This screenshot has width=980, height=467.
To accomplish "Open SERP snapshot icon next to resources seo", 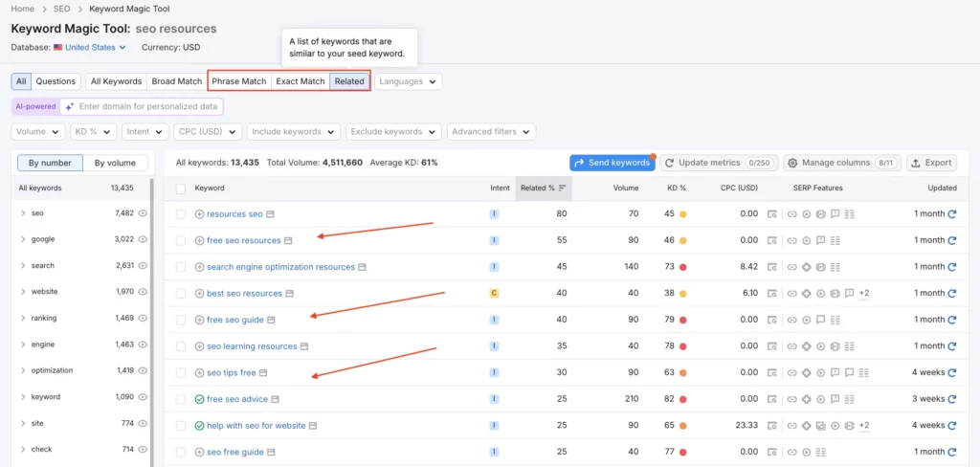I will (x=270, y=213).
